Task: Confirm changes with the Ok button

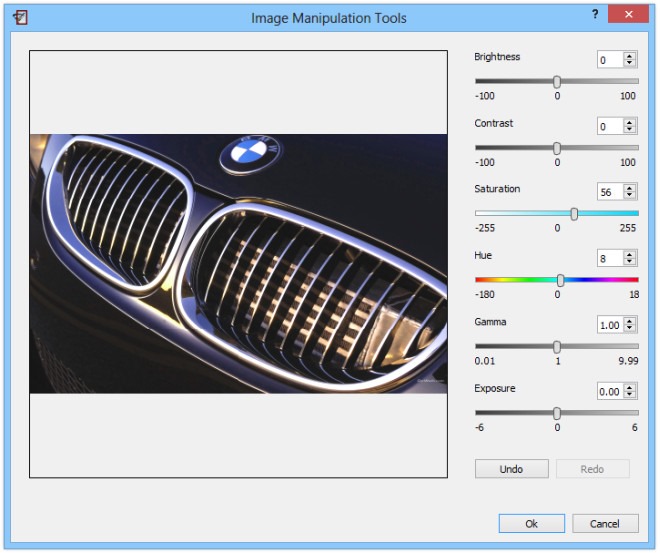Action: (532, 524)
